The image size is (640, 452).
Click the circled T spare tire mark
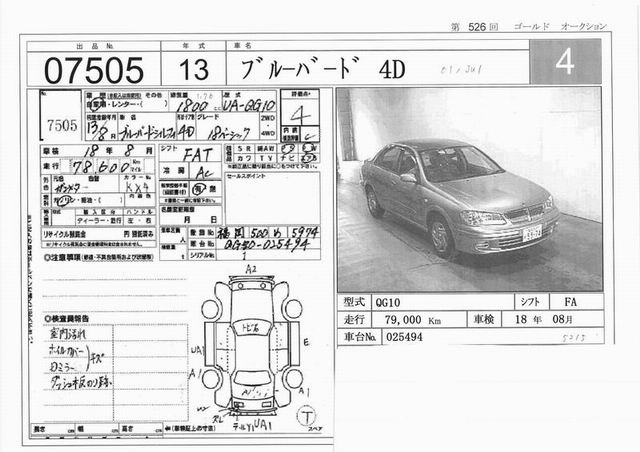tap(307, 416)
